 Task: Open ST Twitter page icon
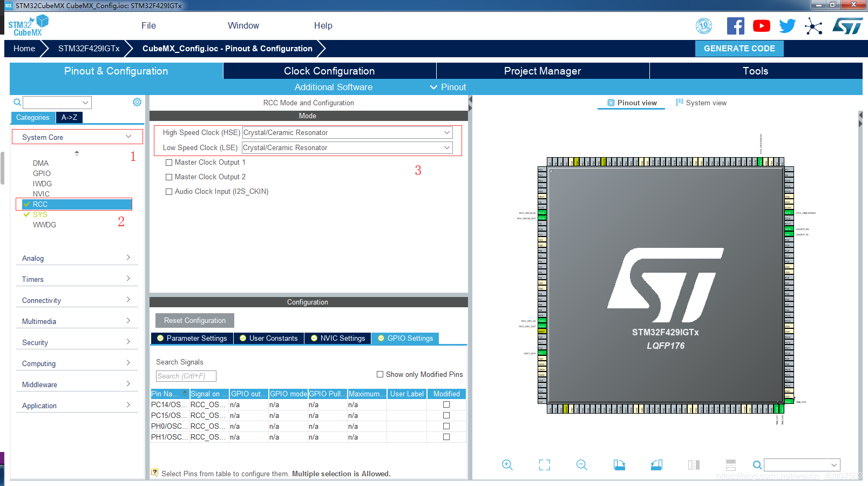788,26
